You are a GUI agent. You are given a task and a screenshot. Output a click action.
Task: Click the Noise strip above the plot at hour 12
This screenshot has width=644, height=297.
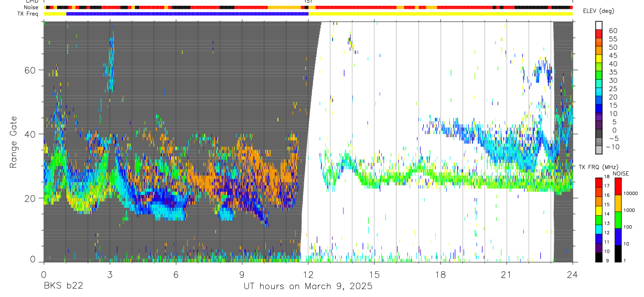click(308, 7)
